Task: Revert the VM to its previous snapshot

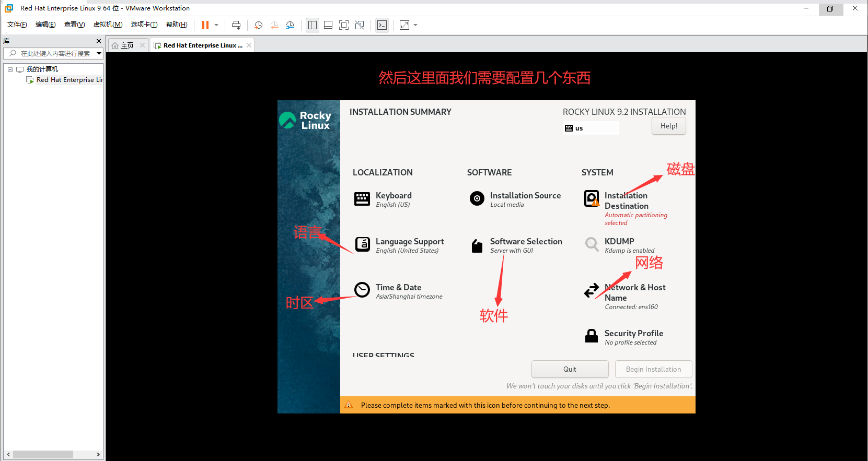Action: 274,25
